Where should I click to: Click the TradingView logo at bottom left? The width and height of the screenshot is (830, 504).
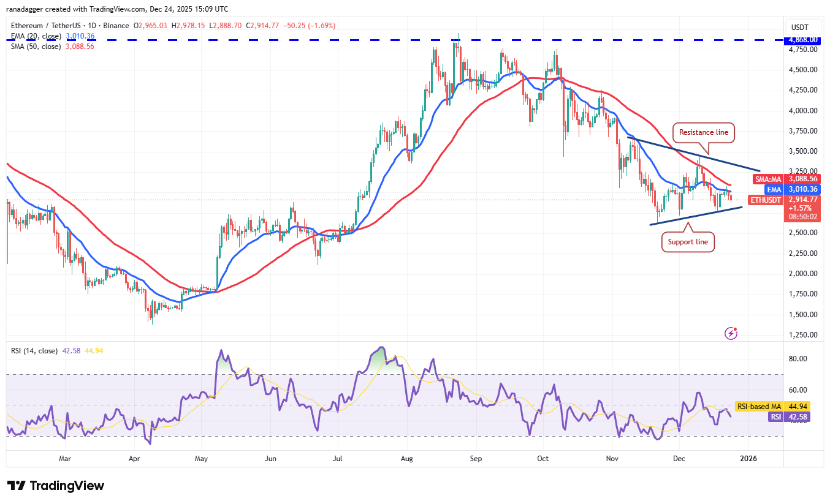(55, 486)
